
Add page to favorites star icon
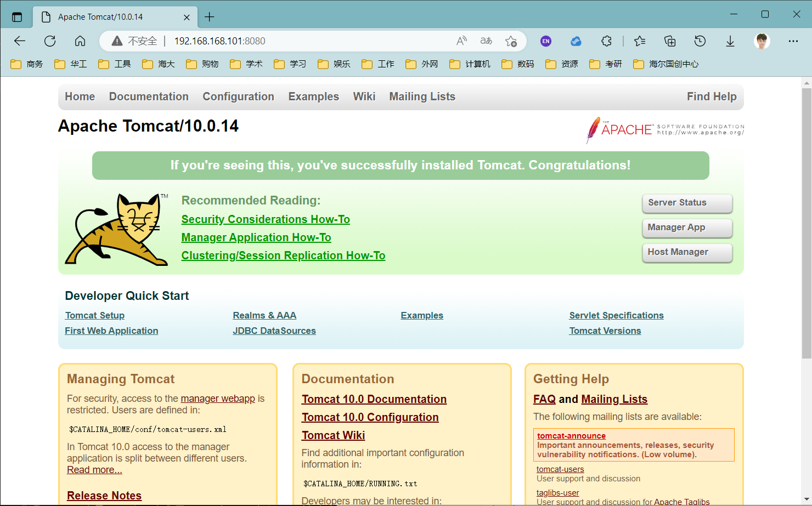(x=511, y=41)
